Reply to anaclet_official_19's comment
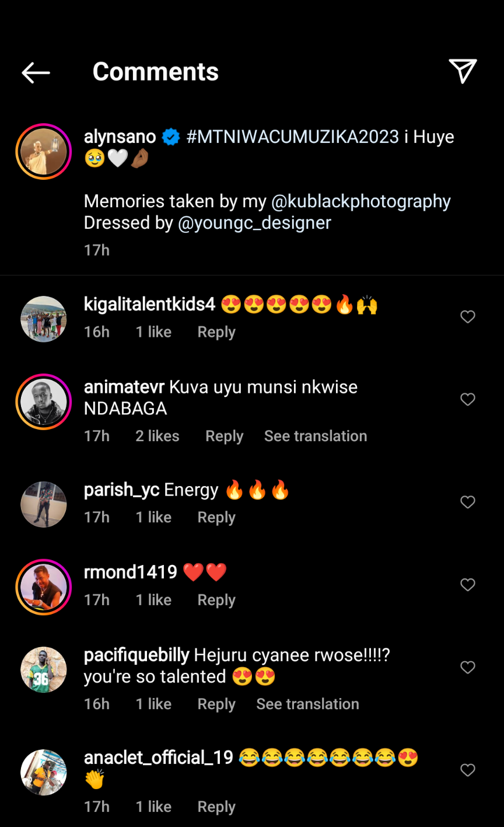Screen dimensions: 504x827 click(x=216, y=807)
